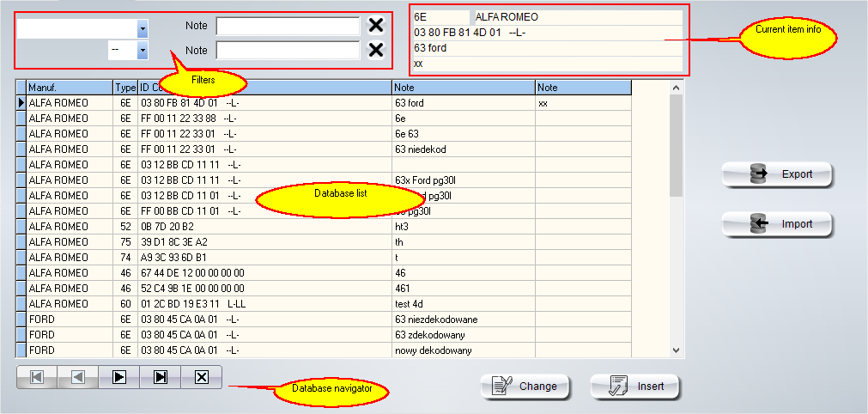
Task: Click 'ALFA ROMEO' in current item info
Action: pos(507,17)
